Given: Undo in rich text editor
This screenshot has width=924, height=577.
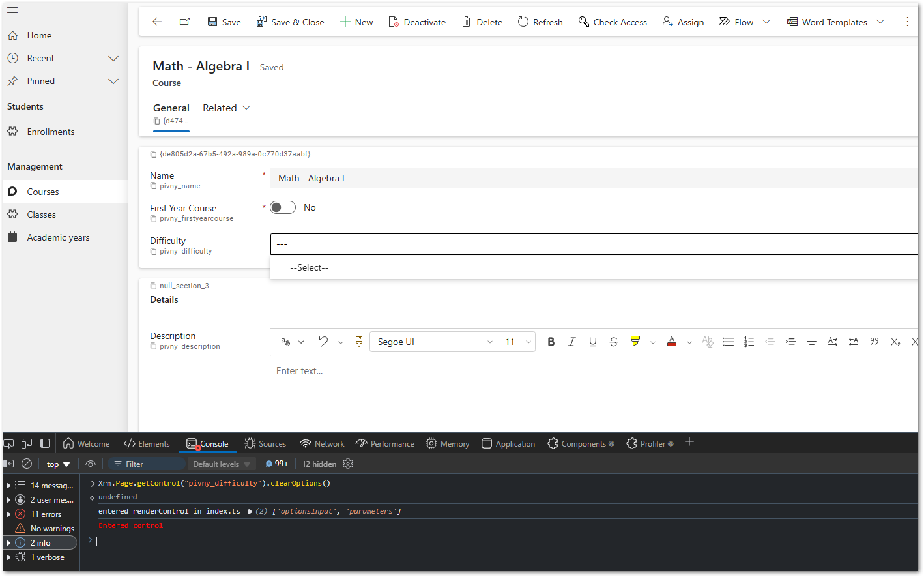Looking at the screenshot, I should [x=323, y=342].
